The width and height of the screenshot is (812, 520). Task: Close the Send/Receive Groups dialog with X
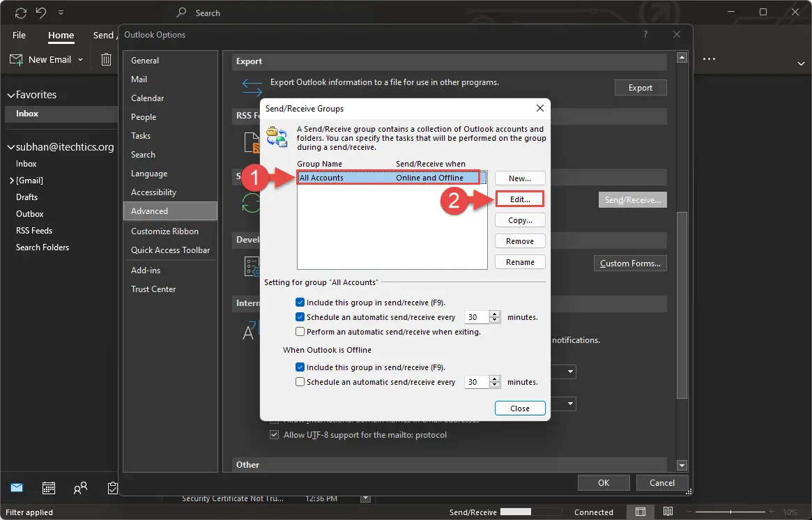pos(539,108)
